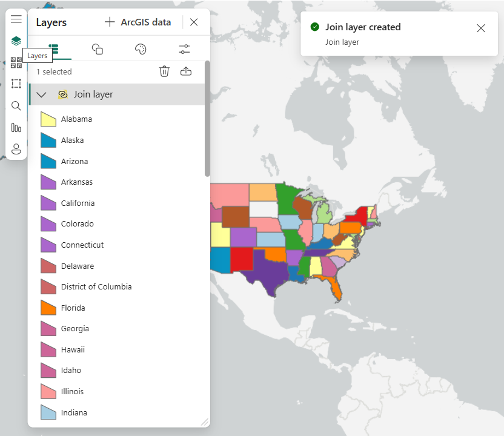Click the Layers stack icon in sidebar
The image size is (504, 436).
point(16,41)
